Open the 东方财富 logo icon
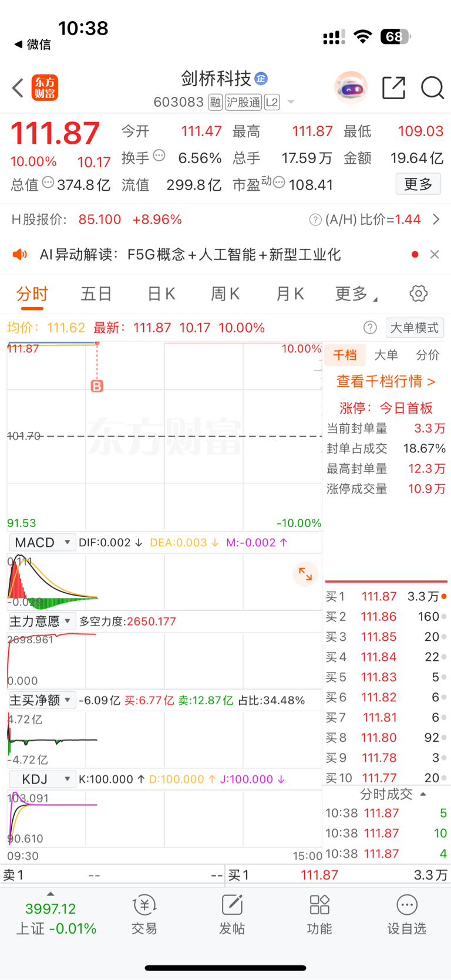Image resolution: width=451 pixels, height=980 pixels. (x=45, y=88)
